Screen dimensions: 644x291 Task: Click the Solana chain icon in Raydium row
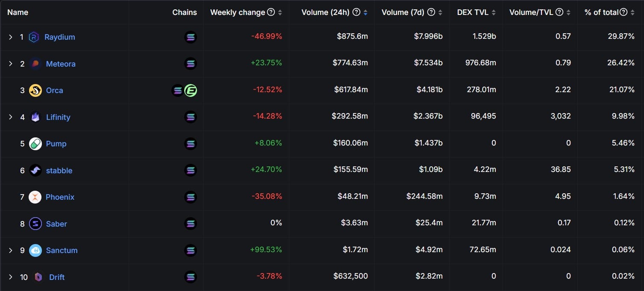(191, 37)
